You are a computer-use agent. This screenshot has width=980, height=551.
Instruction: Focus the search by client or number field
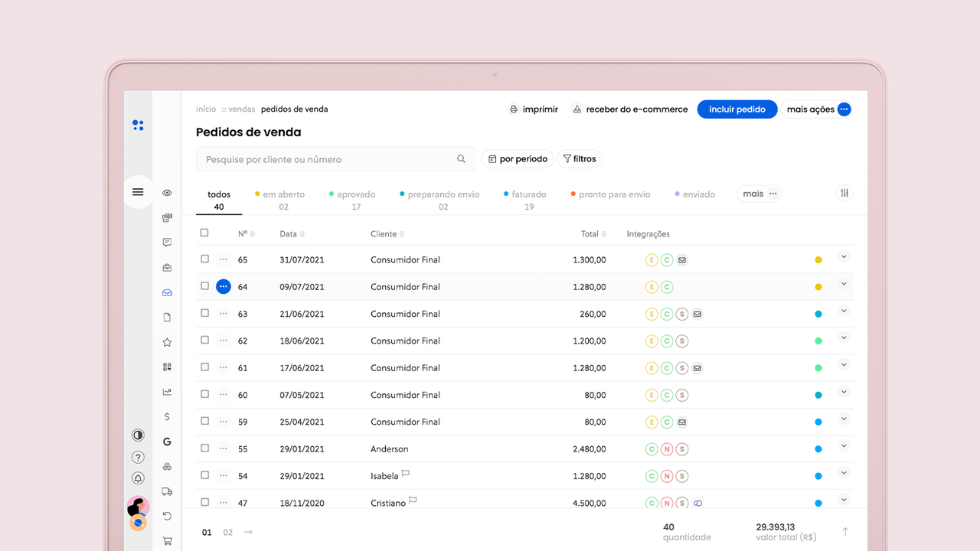coord(335,159)
